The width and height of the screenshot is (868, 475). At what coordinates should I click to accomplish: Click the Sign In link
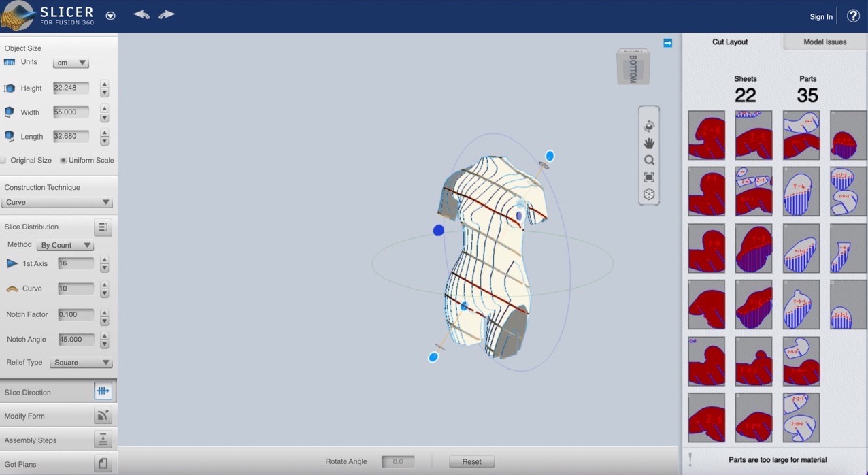tap(821, 17)
